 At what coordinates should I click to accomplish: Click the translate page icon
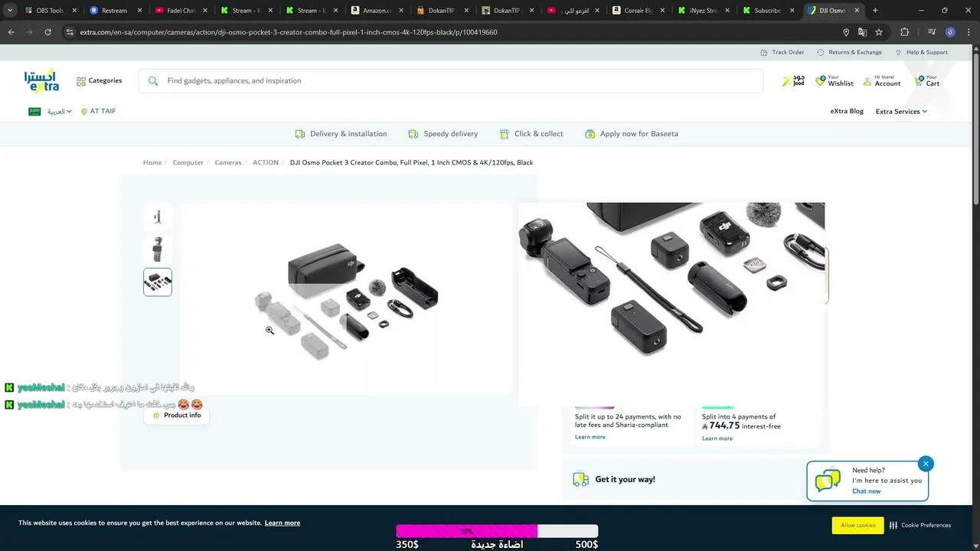[862, 32]
